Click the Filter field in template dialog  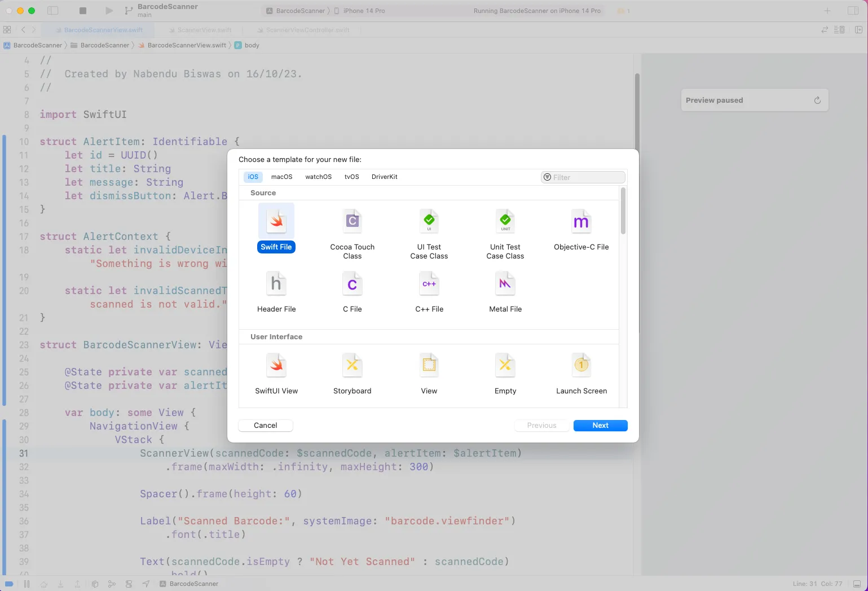click(583, 177)
